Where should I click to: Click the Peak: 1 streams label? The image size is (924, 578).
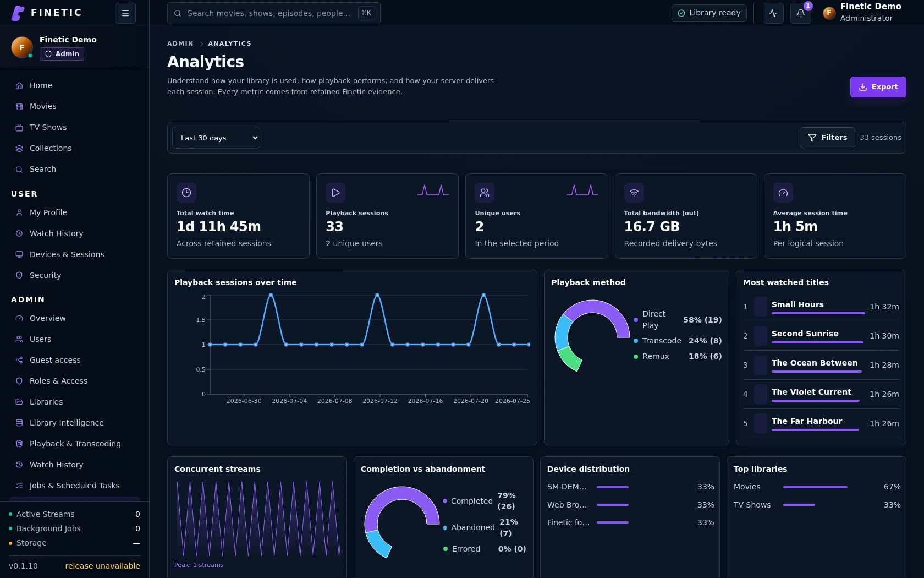199,565
